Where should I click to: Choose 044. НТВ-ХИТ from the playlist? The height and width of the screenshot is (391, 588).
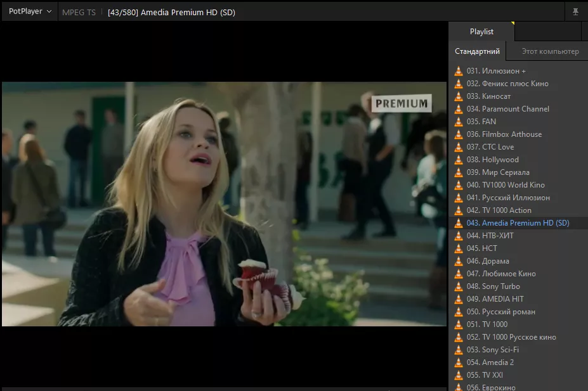tap(519, 236)
